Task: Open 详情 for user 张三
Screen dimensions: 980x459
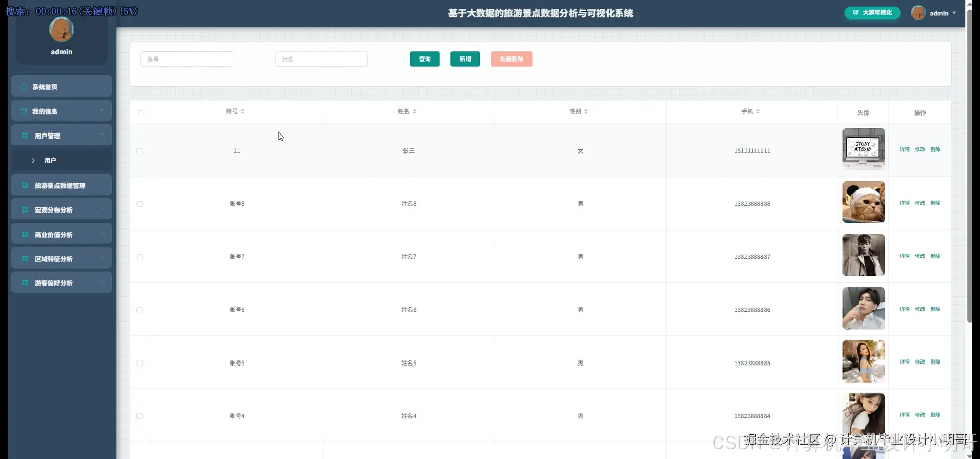Action: pos(905,150)
